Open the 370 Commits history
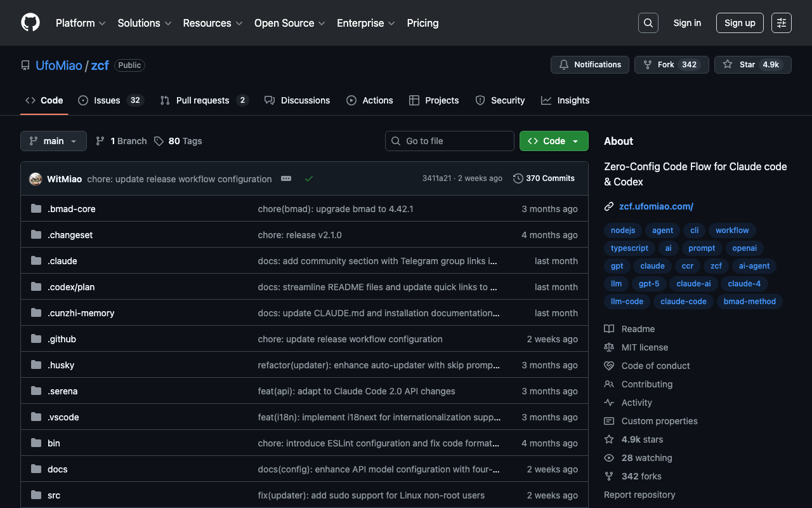This screenshot has height=508, width=812. [x=544, y=178]
